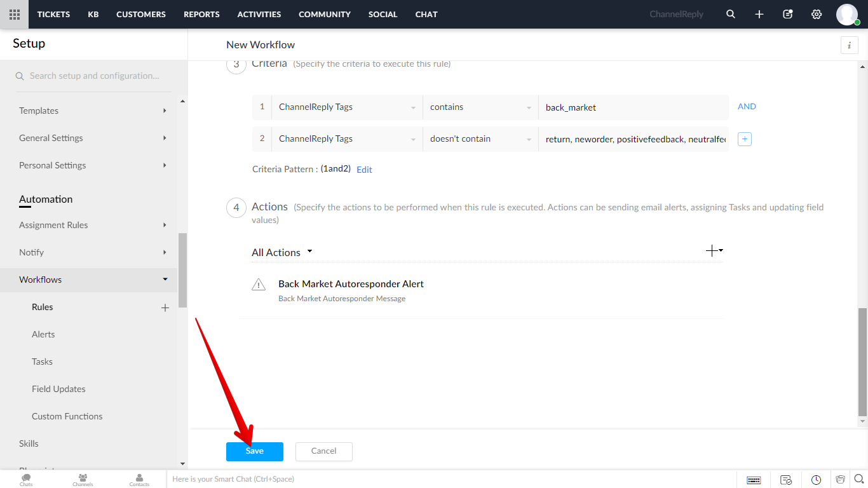Open the notifications compose icon in top bar
Image resolution: width=868 pixels, height=488 pixels.
pos(788,14)
